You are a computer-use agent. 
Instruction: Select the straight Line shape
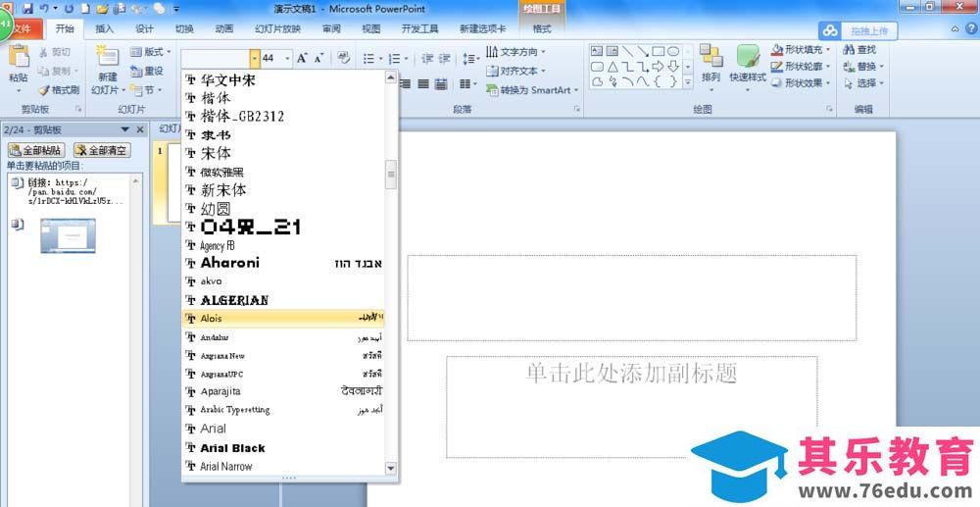click(627, 51)
